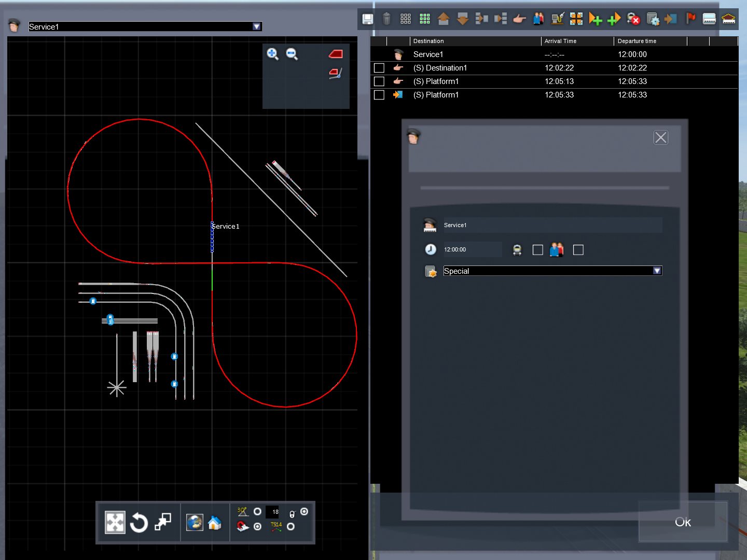
Task: Close the service properties dialog
Action: coord(660,137)
